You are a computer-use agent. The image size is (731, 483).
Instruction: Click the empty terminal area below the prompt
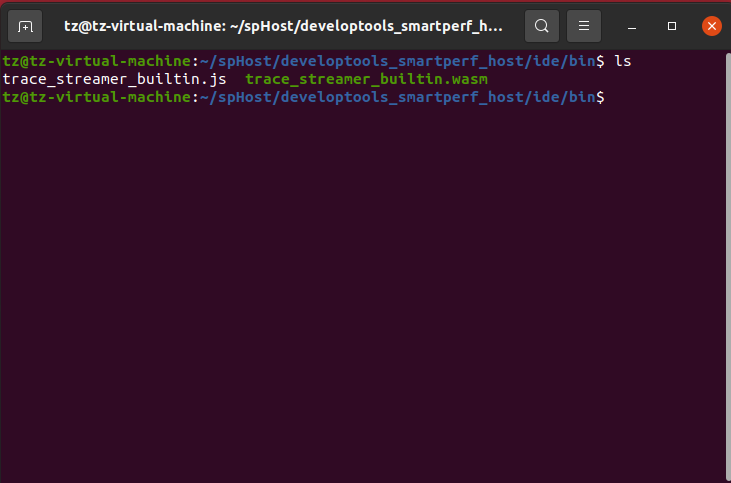(x=360, y=300)
